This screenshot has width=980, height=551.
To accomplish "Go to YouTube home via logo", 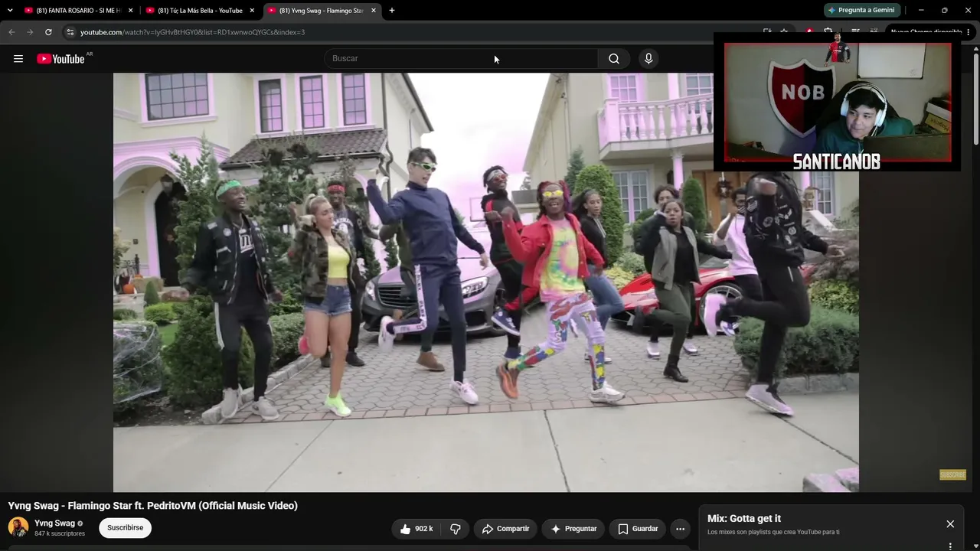I will coord(60,59).
